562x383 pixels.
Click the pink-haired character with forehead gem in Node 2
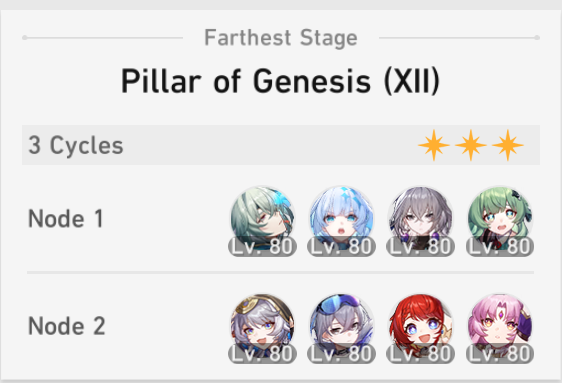[500, 326]
